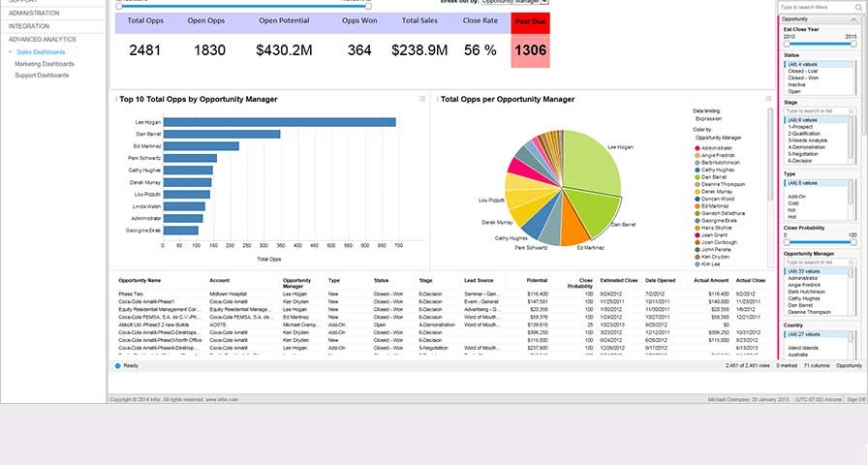Image resolution: width=868 pixels, height=465 pixels.
Task: Select Angie Fredrick in the Opportunity Manager filter
Action: 804,285
